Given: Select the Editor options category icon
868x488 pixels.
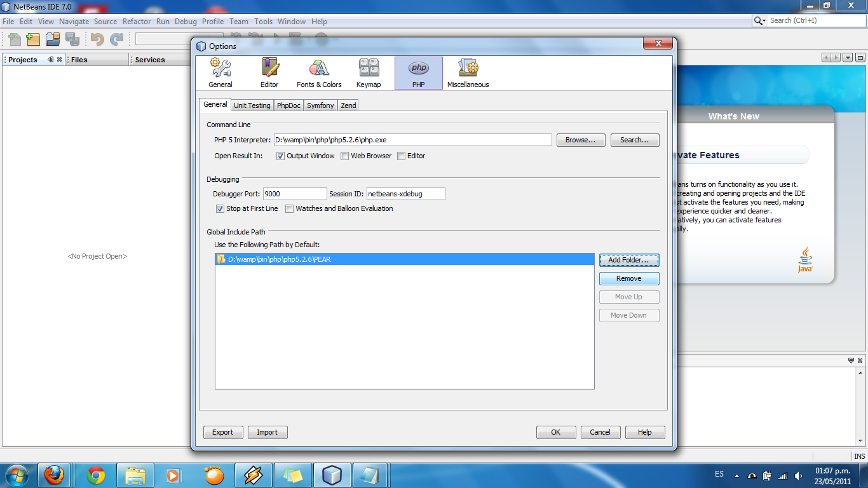Looking at the screenshot, I should click(x=269, y=72).
